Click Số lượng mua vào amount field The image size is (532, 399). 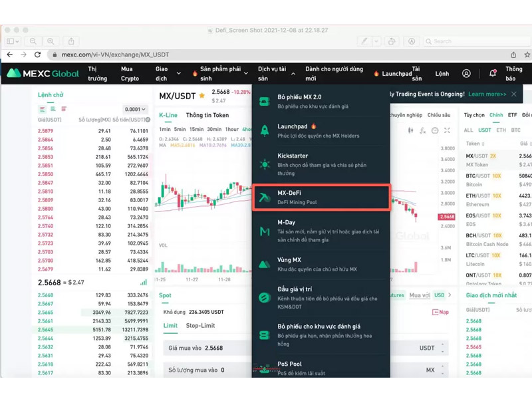click(305, 370)
